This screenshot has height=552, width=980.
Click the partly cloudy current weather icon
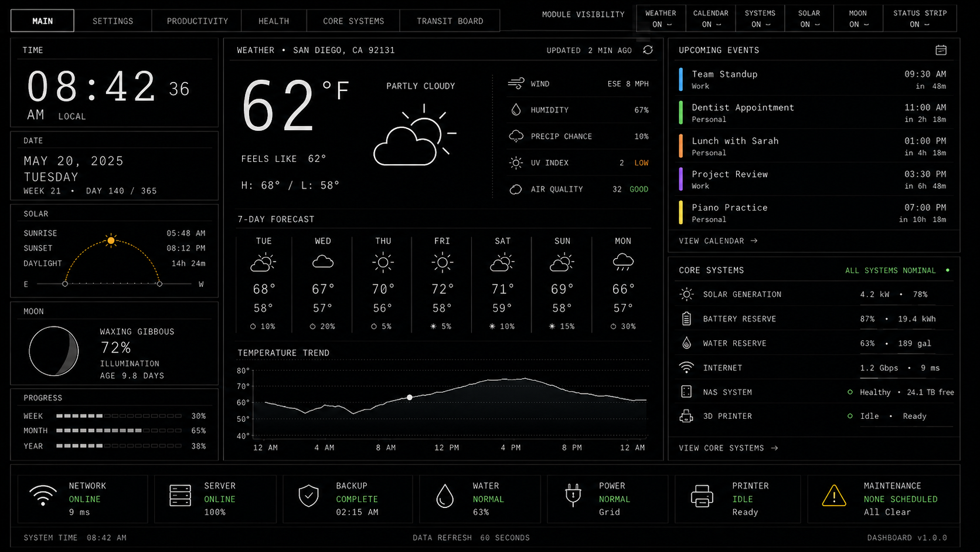click(x=415, y=135)
